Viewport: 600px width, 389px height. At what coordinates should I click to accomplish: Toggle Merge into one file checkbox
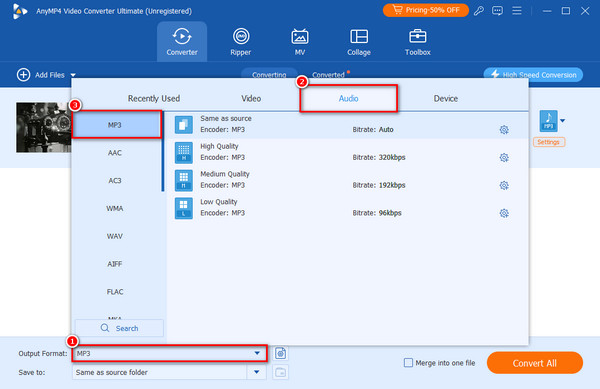408,363
